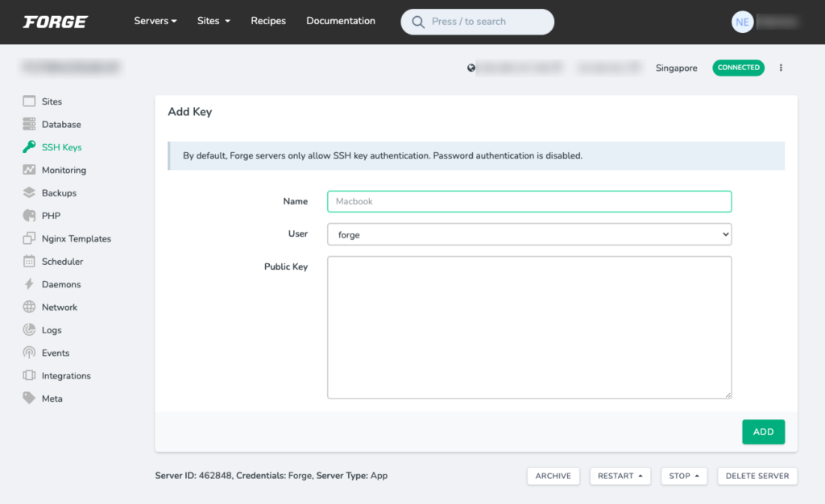The width and height of the screenshot is (825, 504).
Task: Open the Scheduler section label
Action: tap(62, 262)
